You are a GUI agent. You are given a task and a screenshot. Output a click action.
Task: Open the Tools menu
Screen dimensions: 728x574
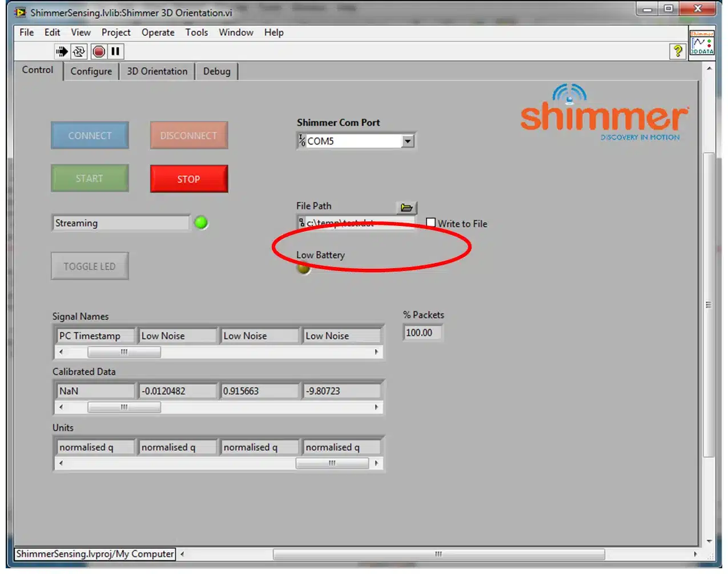196,33
